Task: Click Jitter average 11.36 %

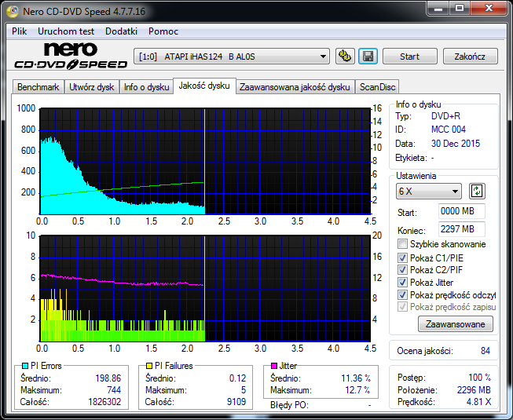Action: click(356, 378)
